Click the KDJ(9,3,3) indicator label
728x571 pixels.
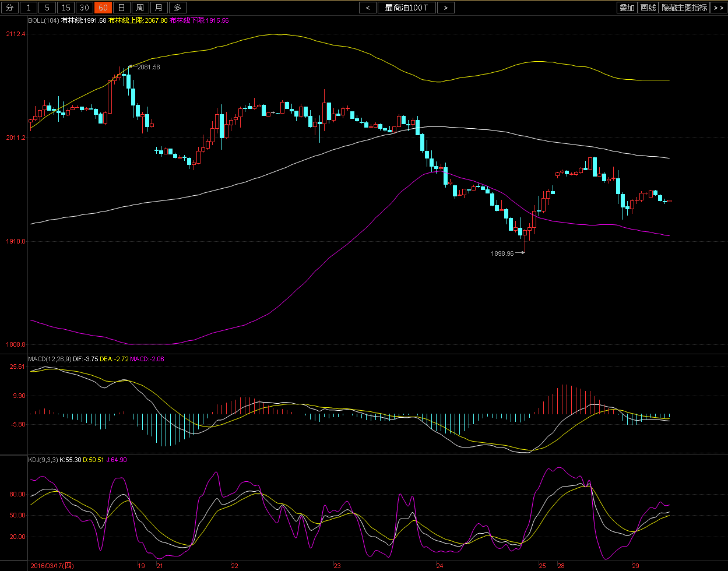click(43, 460)
